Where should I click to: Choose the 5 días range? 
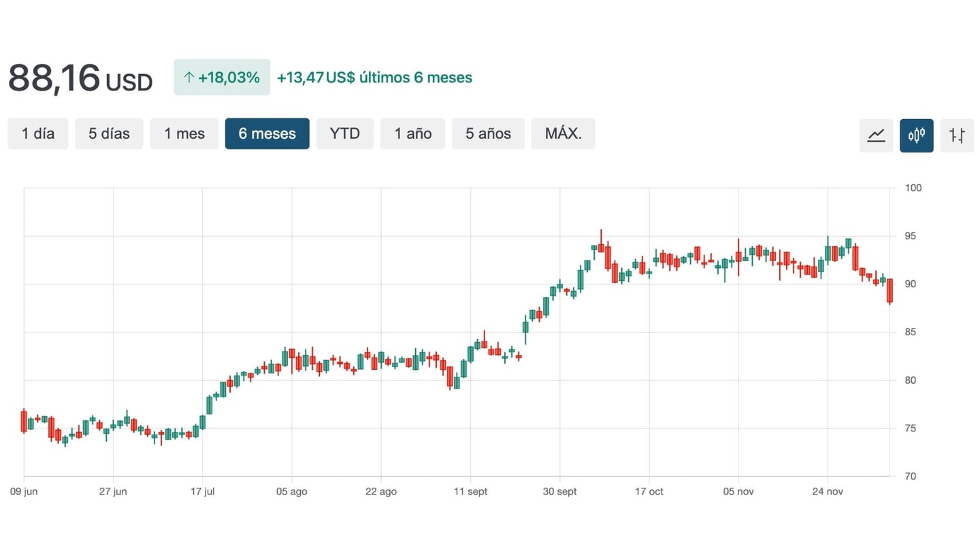109,133
